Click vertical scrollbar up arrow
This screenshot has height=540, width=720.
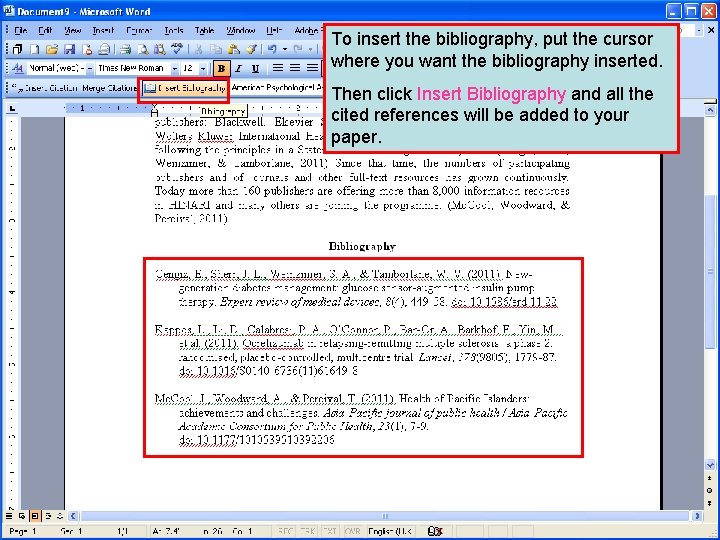709,110
